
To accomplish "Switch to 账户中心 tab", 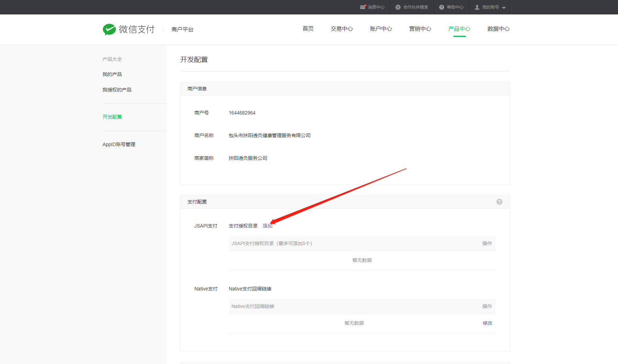I will point(381,29).
